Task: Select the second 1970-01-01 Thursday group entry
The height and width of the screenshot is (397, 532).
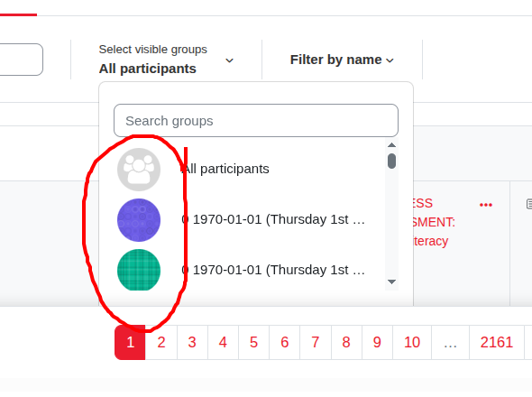Action: pos(273,270)
